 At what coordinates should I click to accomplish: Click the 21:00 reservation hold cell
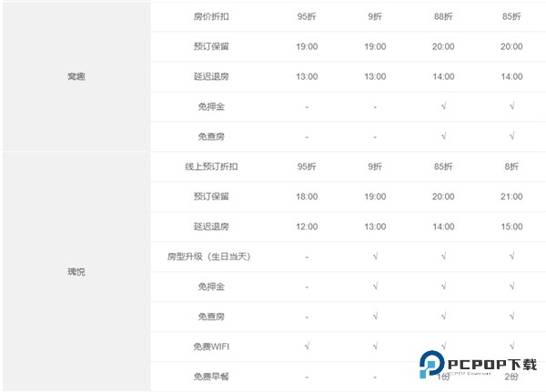pyautogui.click(x=511, y=196)
